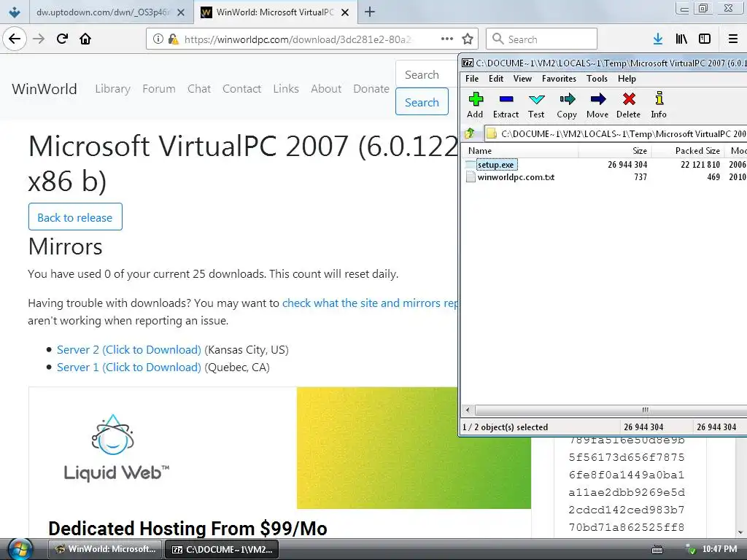
Task: Click the keyboard icon in system tray
Action: tap(657, 550)
